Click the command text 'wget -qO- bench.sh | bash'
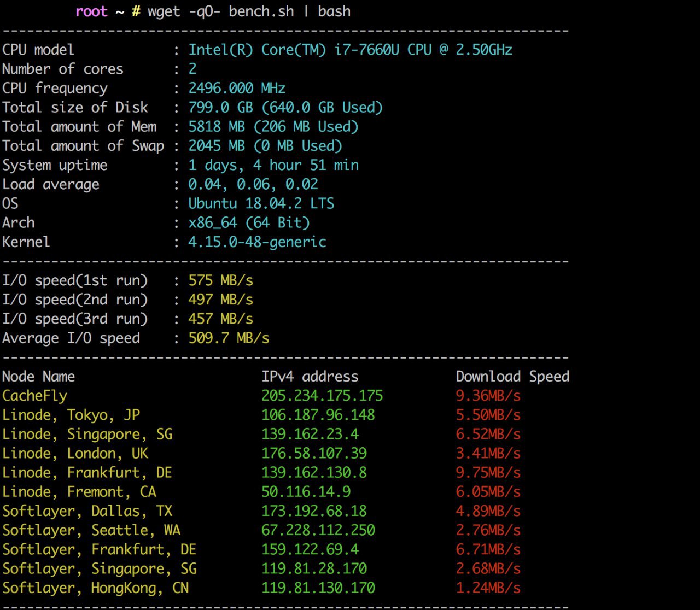Screen dimensions: 700x610 [249, 11]
